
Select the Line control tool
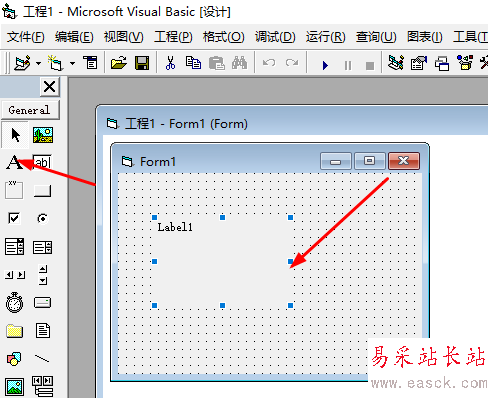[42, 359]
